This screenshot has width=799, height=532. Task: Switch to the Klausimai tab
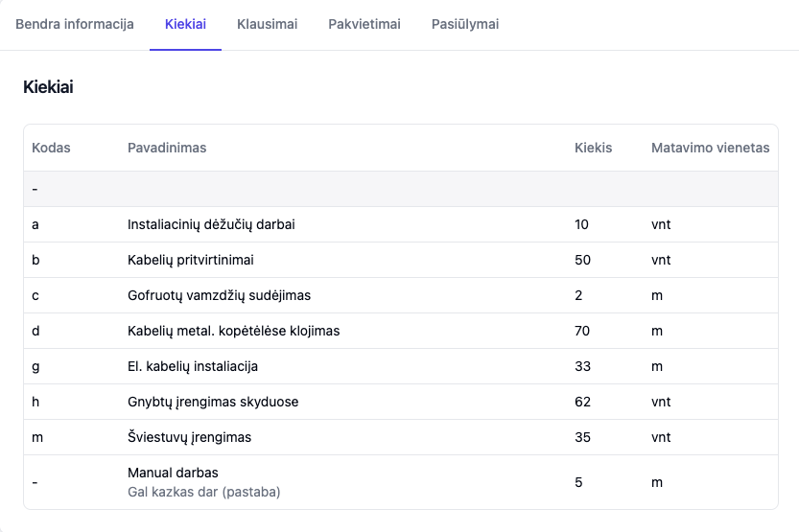tap(267, 24)
